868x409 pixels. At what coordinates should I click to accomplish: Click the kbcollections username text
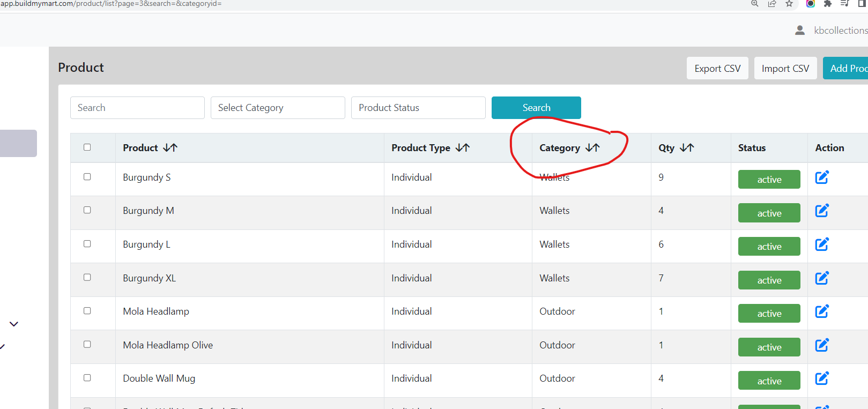tap(841, 31)
